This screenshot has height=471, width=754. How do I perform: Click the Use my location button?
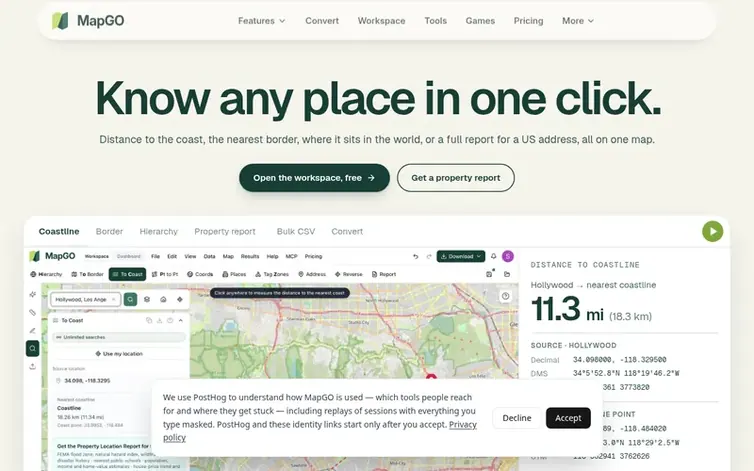[119, 354]
